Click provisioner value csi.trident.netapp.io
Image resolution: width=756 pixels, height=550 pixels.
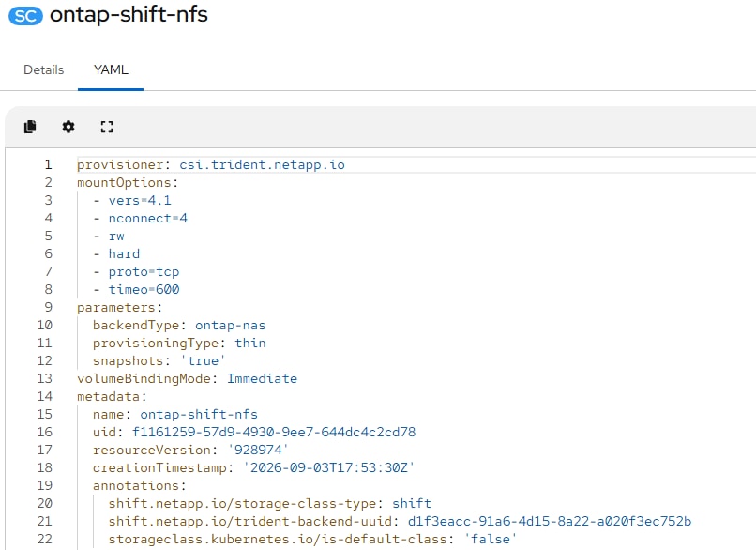[262, 165]
